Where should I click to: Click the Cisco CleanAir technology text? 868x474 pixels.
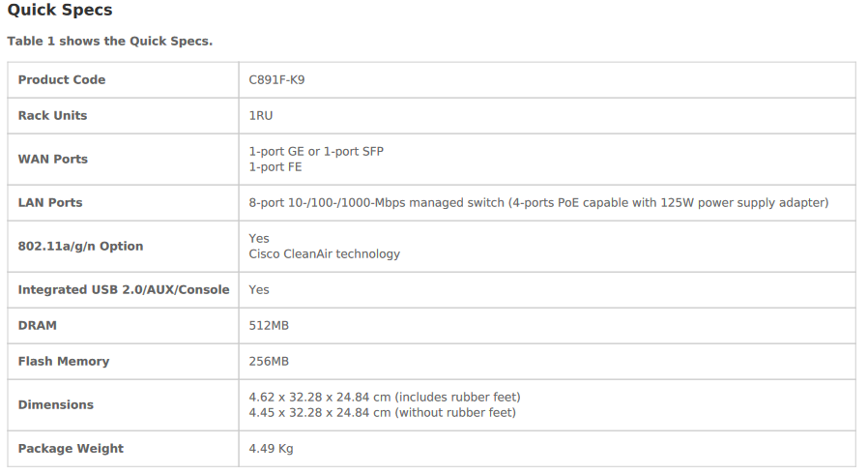tap(324, 253)
